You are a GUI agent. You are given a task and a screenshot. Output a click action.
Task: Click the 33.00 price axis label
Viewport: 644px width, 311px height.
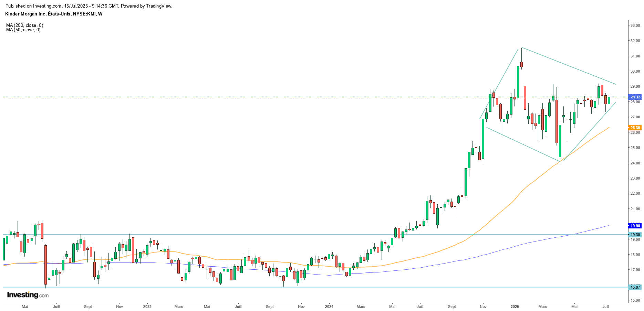point(635,25)
